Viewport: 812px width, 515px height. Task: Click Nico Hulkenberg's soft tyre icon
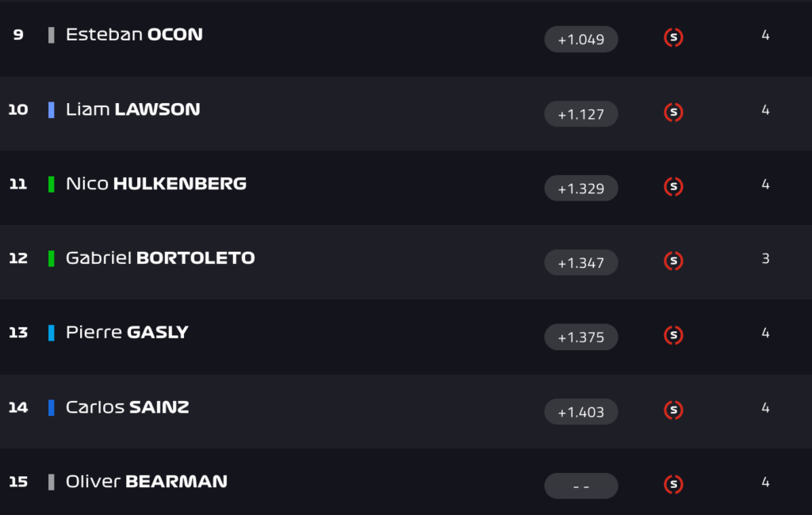click(673, 187)
